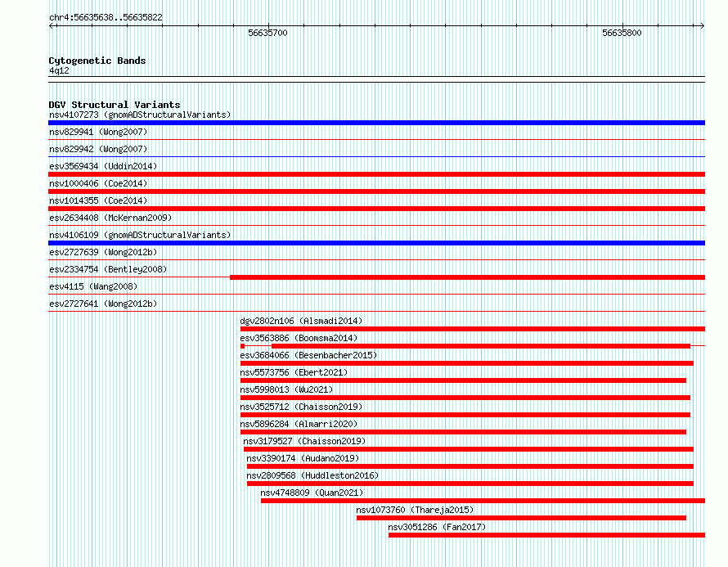Viewport: 728px width, 567px height.
Task: Open variant nsv5573756 (Ebert2021)
Action: pos(294,372)
